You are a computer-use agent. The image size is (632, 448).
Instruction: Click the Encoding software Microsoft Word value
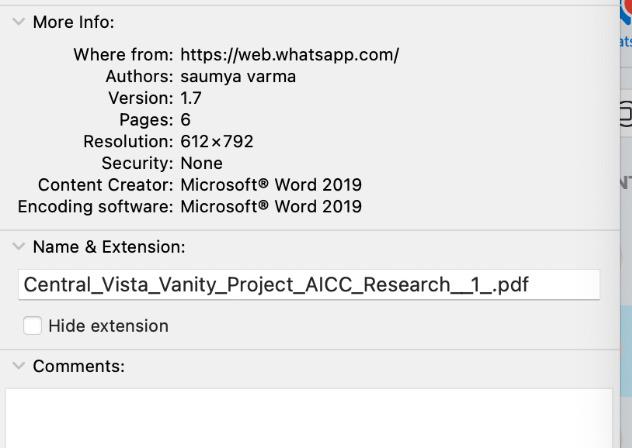pyautogui.click(x=271, y=207)
